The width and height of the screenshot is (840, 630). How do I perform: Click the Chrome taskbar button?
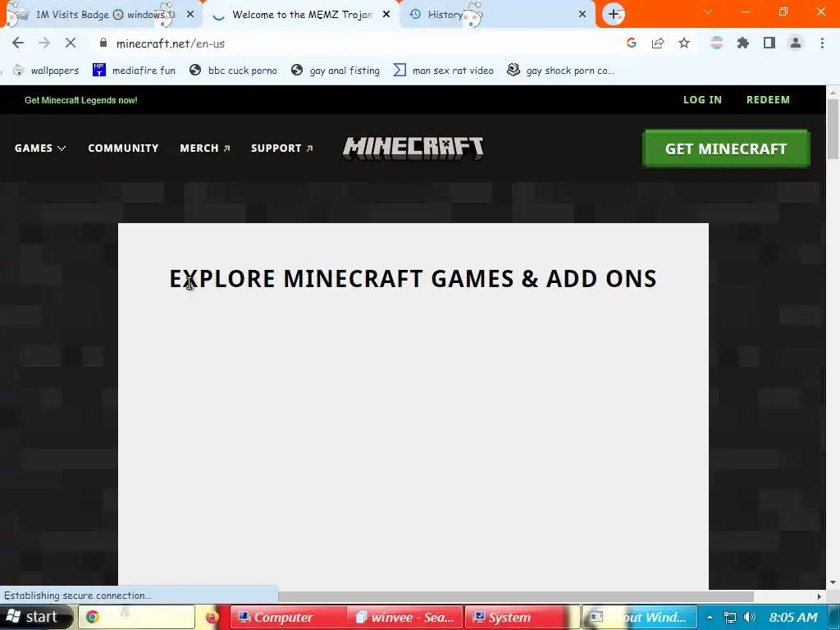[137, 617]
